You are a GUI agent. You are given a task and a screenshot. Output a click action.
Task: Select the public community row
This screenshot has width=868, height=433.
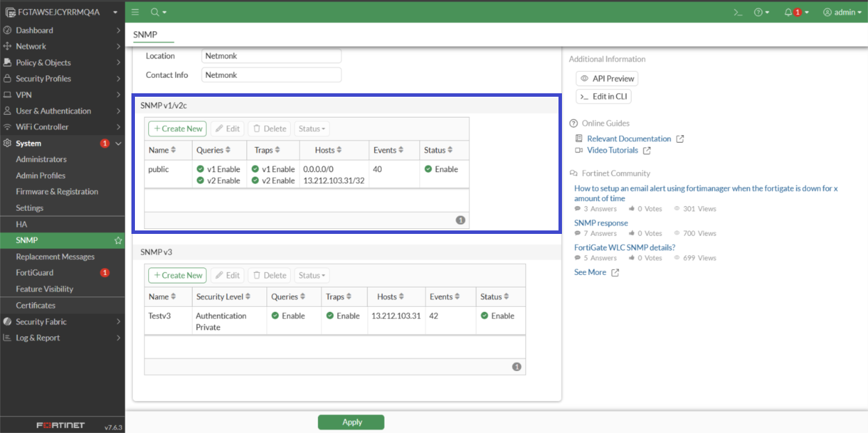click(x=307, y=175)
